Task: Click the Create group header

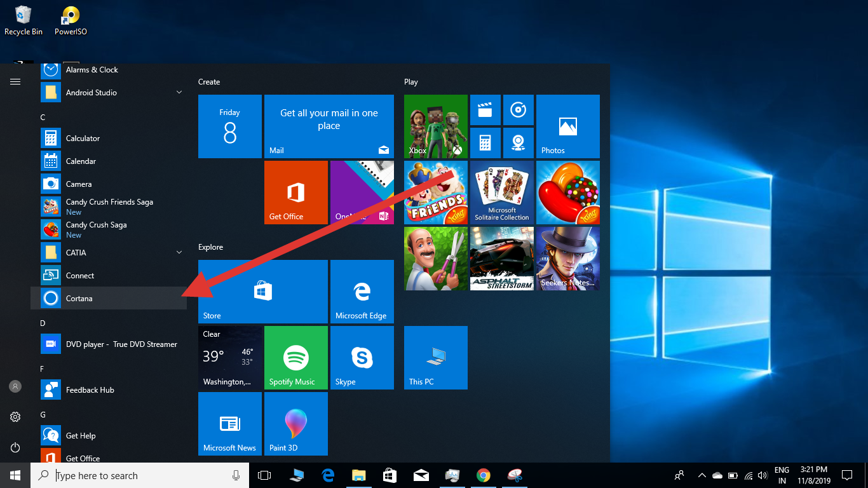Action: point(209,82)
